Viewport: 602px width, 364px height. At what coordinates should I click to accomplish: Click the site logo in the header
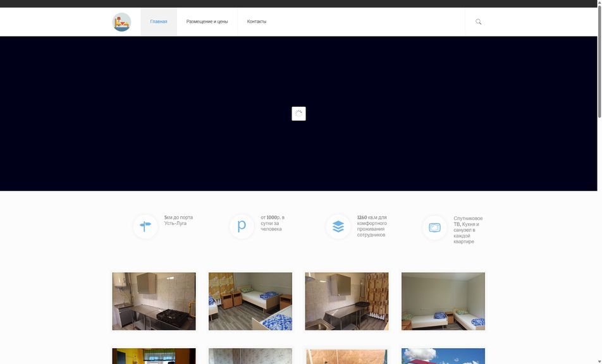pos(121,22)
